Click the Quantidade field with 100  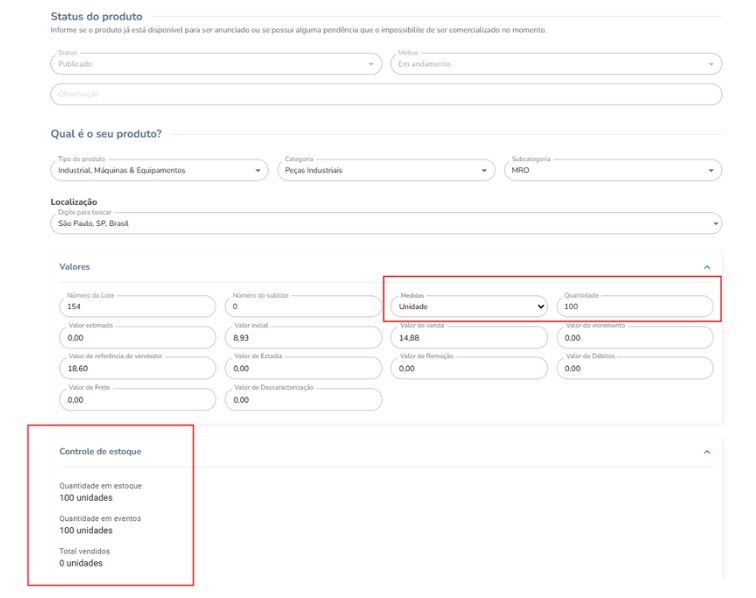635,306
